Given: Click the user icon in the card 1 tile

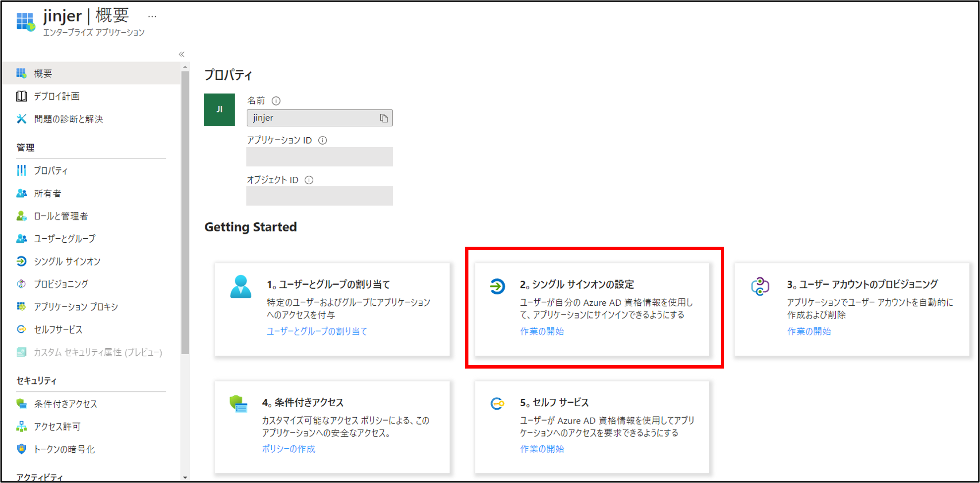Looking at the screenshot, I should (240, 286).
